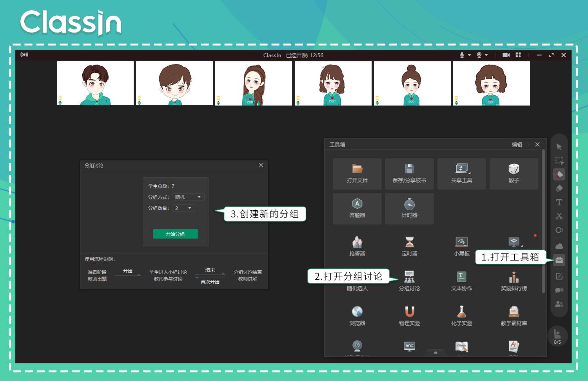The height and width of the screenshot is (381, 588).
Task: Open the student roster people icon
Action: coord(559,304)
